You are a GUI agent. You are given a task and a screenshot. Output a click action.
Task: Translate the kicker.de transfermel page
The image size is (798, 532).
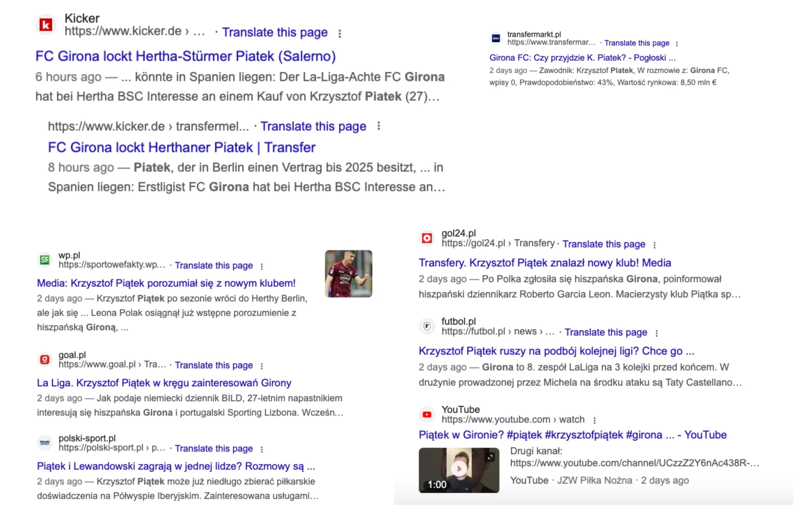pos(313,126)
